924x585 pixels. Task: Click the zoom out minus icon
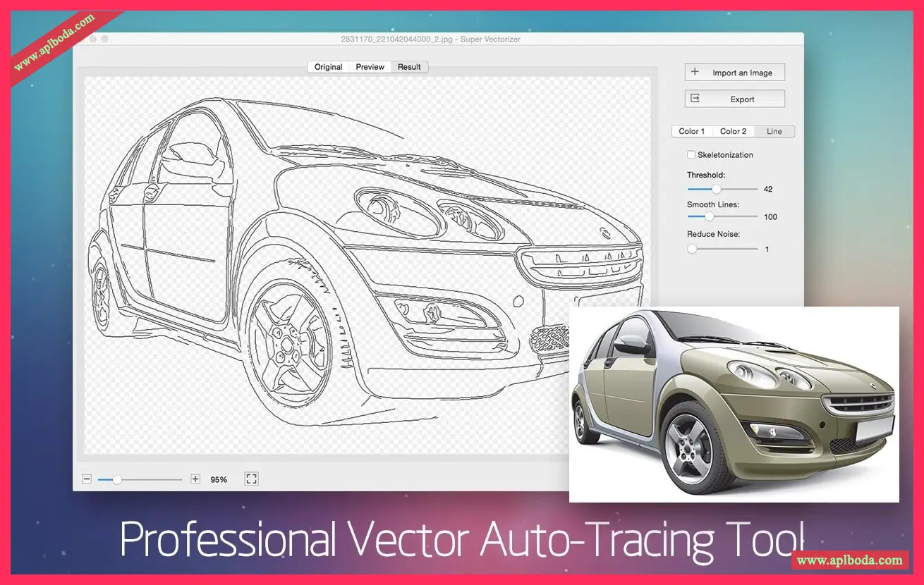[87, 479]
